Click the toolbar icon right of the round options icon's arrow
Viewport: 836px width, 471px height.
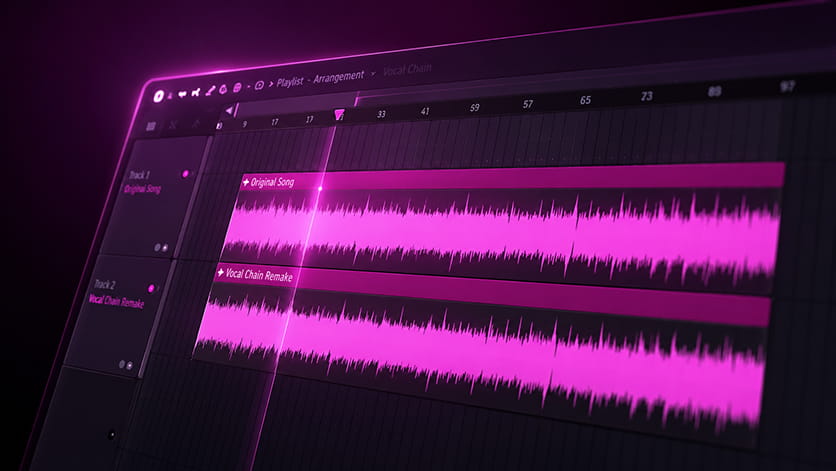[x=182, y=94]
